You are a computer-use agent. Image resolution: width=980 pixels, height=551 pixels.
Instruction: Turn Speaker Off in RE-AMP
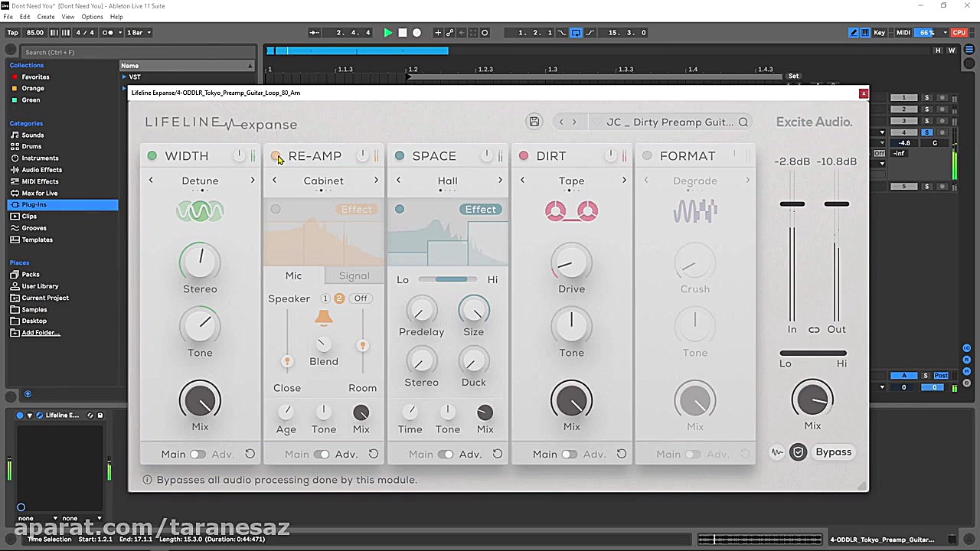click(x=361, y=298)
